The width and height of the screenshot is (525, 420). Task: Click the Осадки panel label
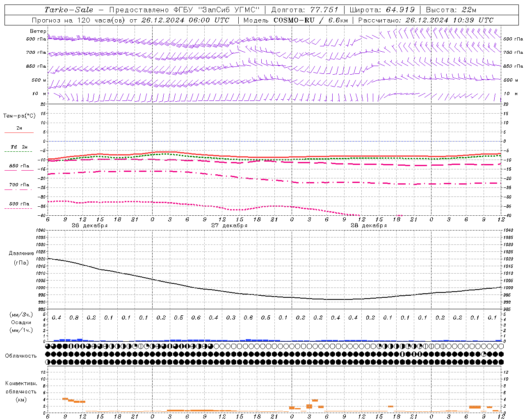tap(21, 322)
